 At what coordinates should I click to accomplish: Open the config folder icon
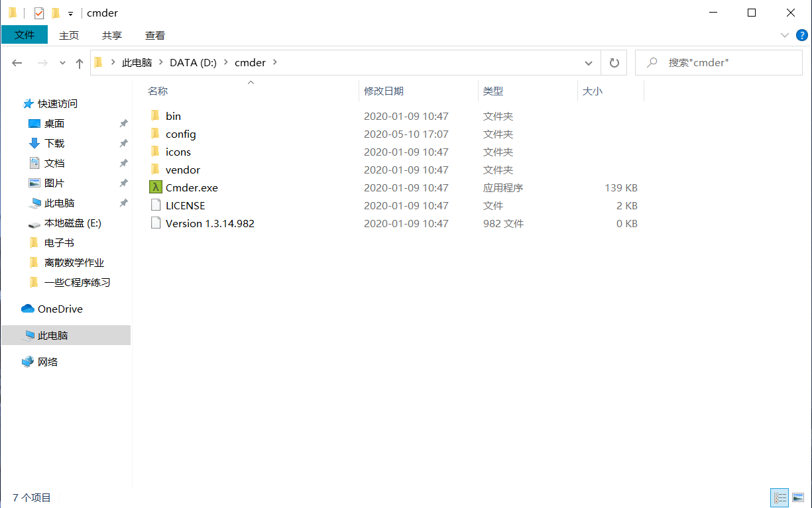[x=156, y=134]
